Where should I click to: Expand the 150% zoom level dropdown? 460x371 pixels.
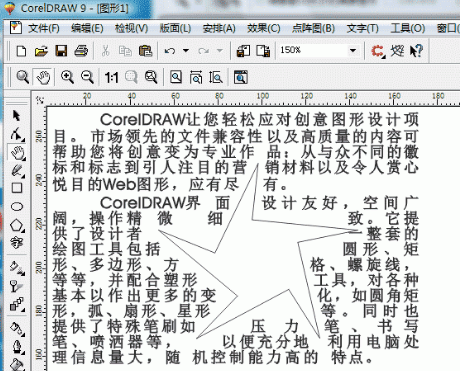pos(352,51)
